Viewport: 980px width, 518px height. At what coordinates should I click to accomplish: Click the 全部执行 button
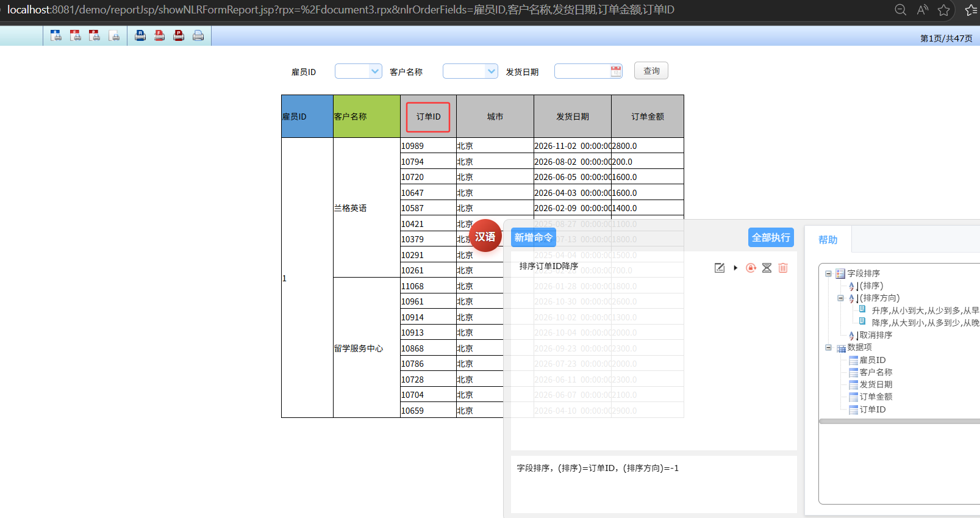click(771, 237)
